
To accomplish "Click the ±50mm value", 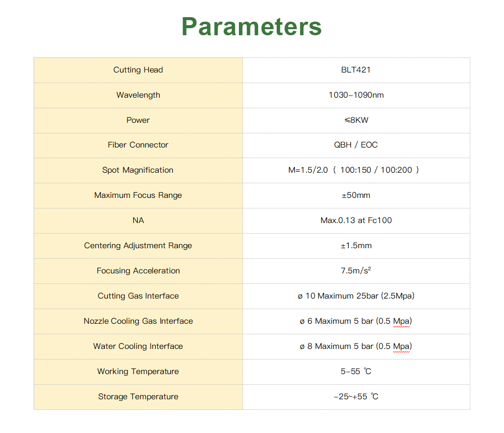I will 356,195.
